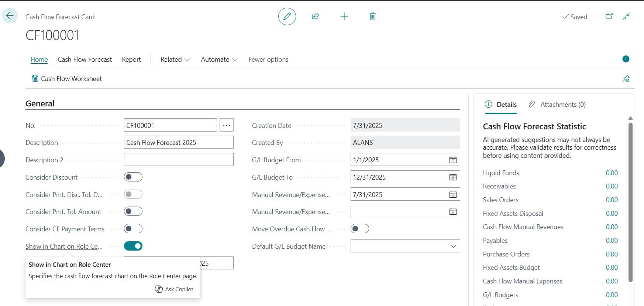
Task: Select the Attachments (0) tab
Action: [557, 105]
